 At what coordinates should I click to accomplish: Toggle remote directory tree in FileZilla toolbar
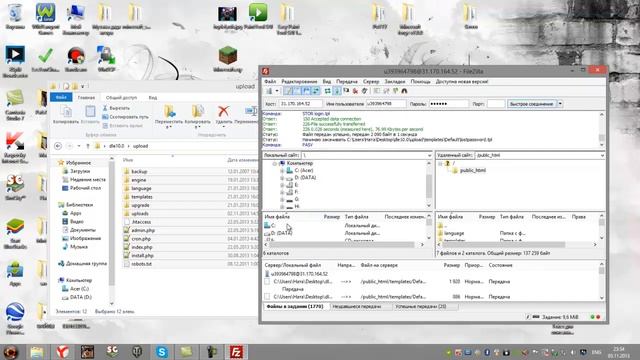(307, 91)
